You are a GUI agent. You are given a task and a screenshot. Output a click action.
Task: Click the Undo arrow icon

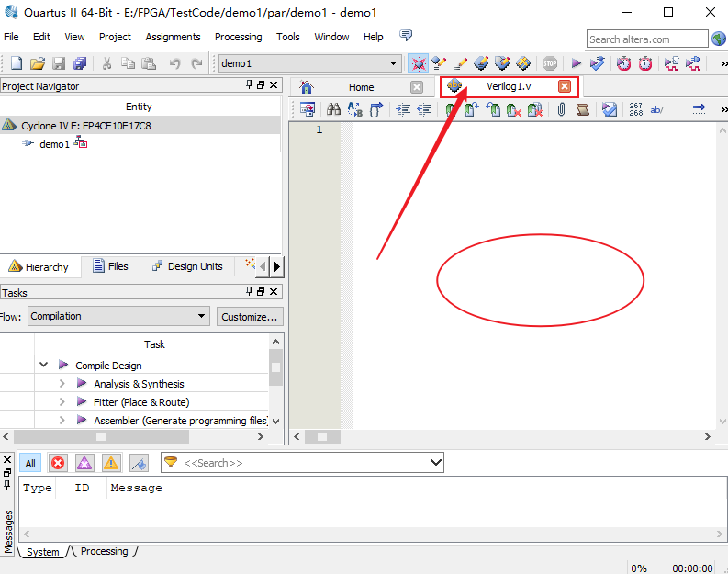pyautogui.click(x=175, y=63)
